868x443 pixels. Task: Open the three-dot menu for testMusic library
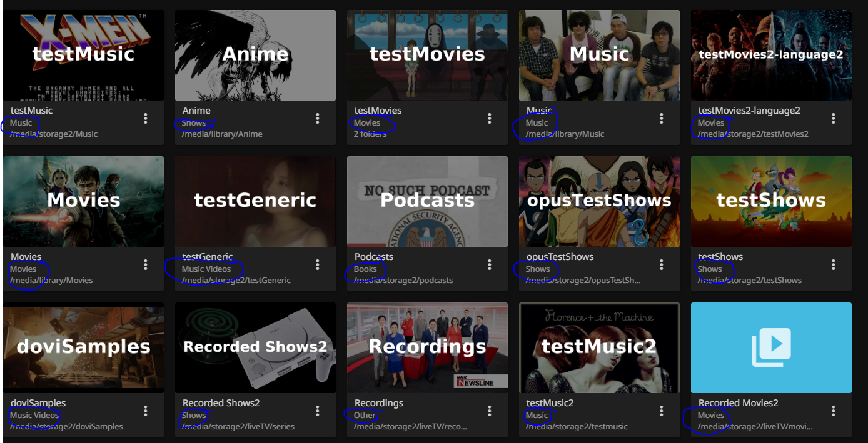click(x=146, y=118)
